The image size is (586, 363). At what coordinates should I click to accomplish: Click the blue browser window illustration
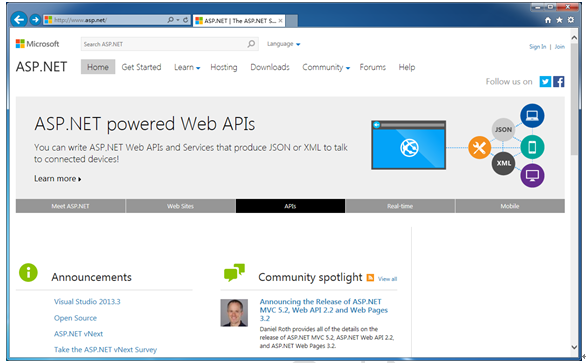click(408, 145)
